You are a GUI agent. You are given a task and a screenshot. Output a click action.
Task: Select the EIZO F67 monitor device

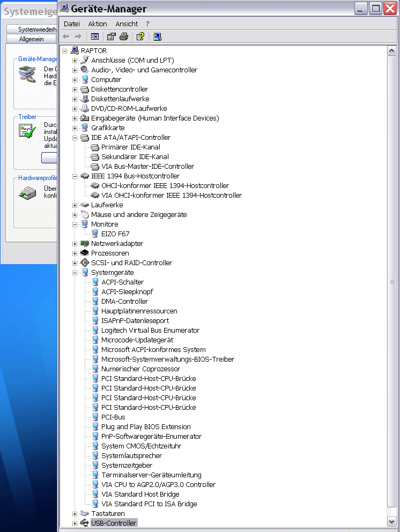tap(115, 234)
